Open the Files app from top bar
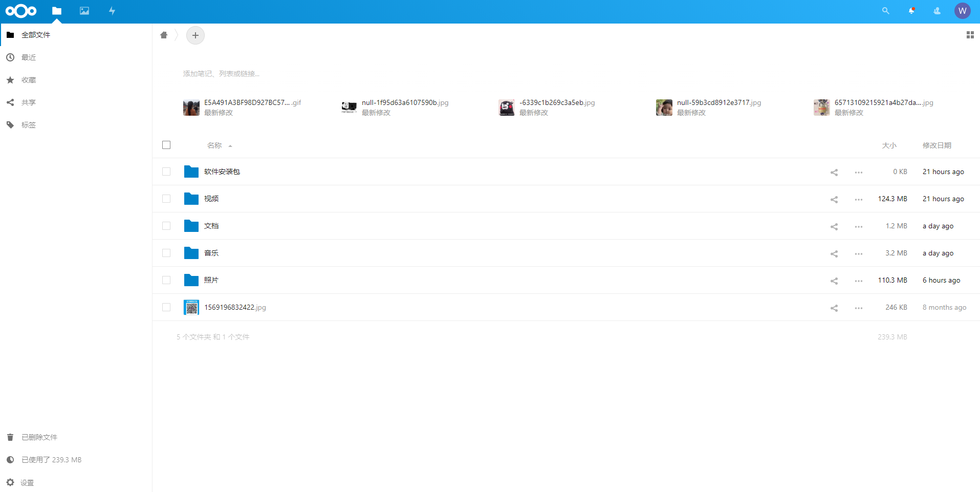The image size is (980, 492). [57, 11]
